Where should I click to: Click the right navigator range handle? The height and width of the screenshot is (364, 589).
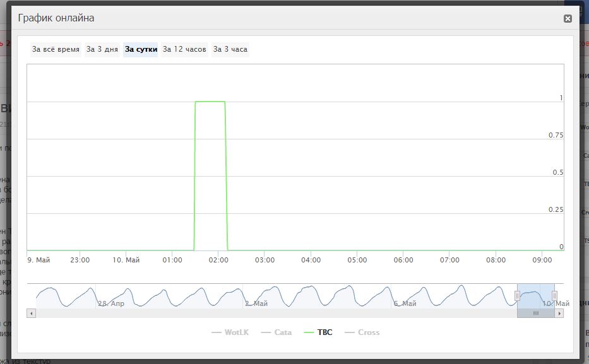(554, 296)
